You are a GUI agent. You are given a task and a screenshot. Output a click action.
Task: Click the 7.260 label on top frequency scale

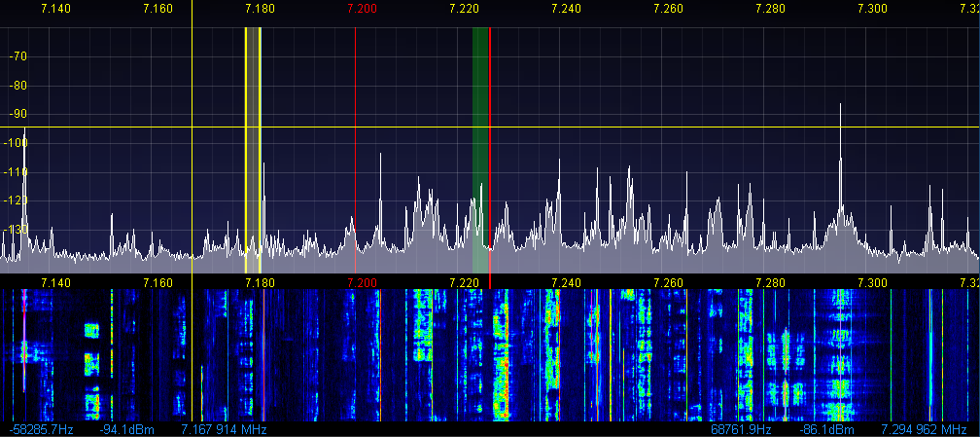click(x=668, y=9)
